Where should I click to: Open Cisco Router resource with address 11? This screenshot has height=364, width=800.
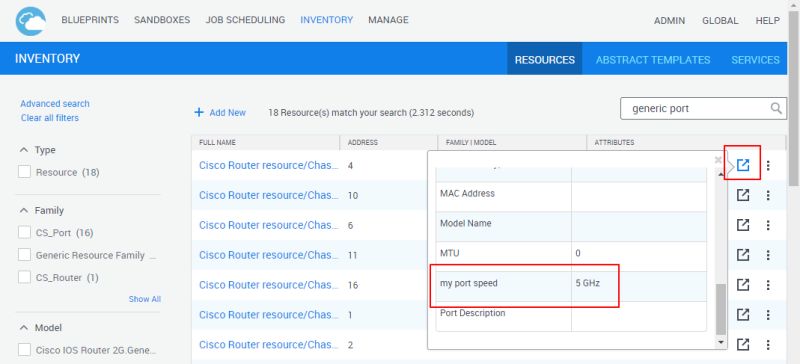click(x=268, y=255)
